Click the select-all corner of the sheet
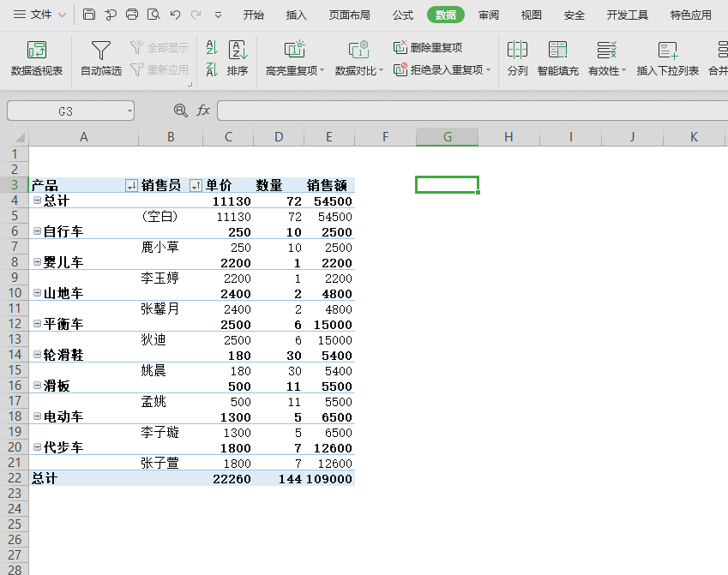Screen dimensions: 728x575 point(20,137)
